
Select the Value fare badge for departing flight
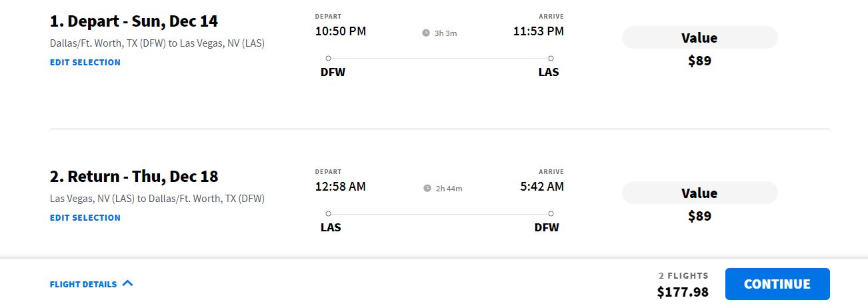pos(699,38)
